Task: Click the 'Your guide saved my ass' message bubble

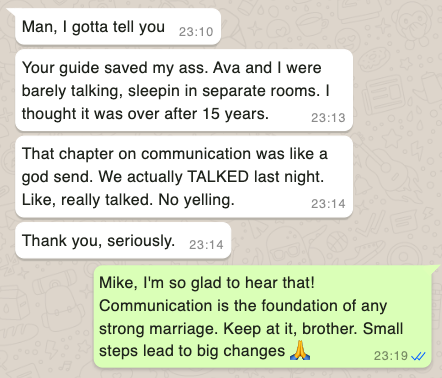Action: (x=184, y=90)
